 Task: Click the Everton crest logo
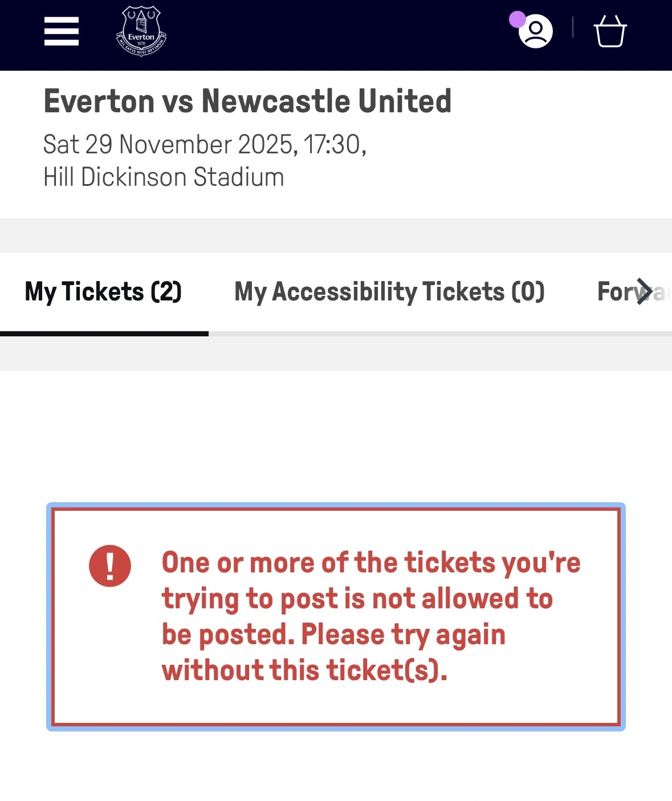tap(141, 32)
